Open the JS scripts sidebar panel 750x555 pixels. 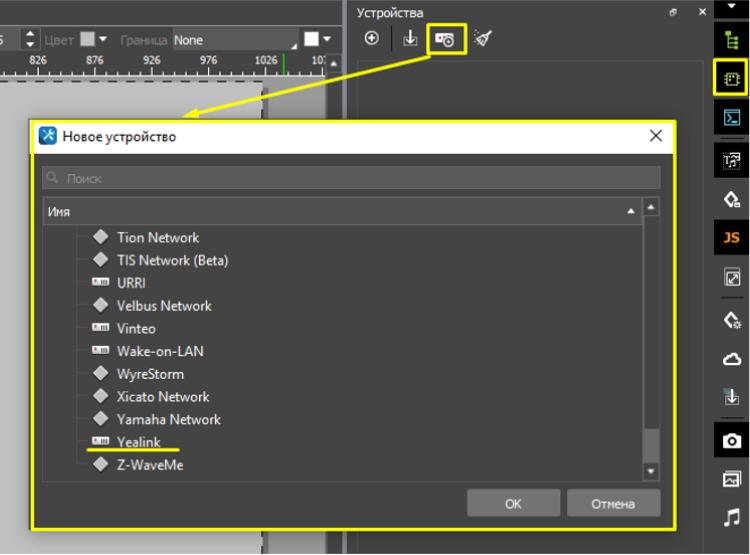click(x=731, y=237)
